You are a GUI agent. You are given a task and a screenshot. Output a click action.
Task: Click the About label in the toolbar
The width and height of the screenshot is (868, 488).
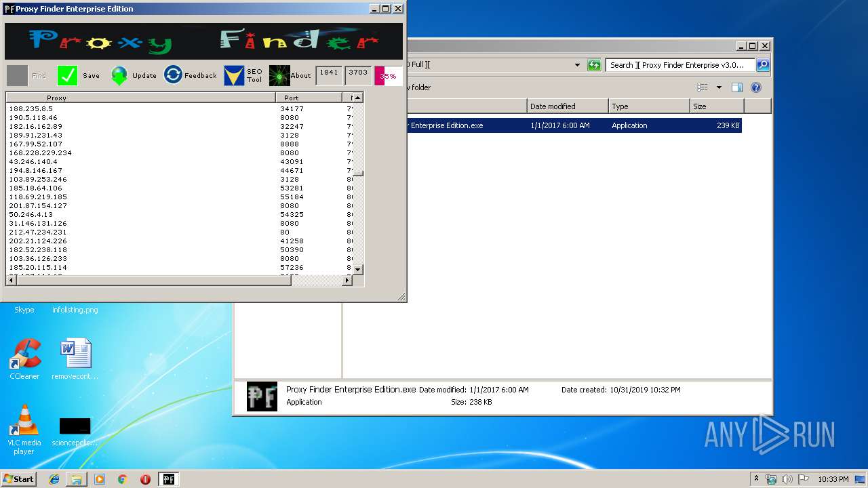click(301, 76)
